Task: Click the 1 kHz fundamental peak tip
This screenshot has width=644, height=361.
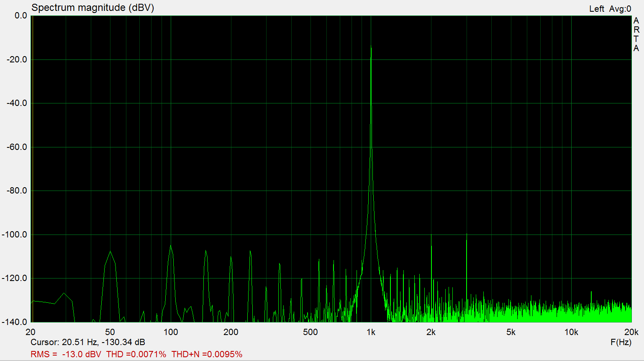Action: click(x=371, y=46)
